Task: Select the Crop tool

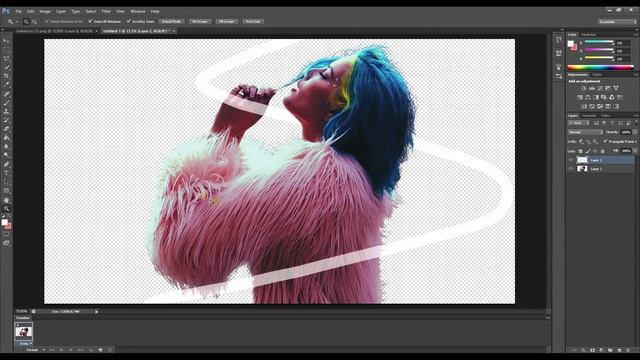Action: pos(6,76)
